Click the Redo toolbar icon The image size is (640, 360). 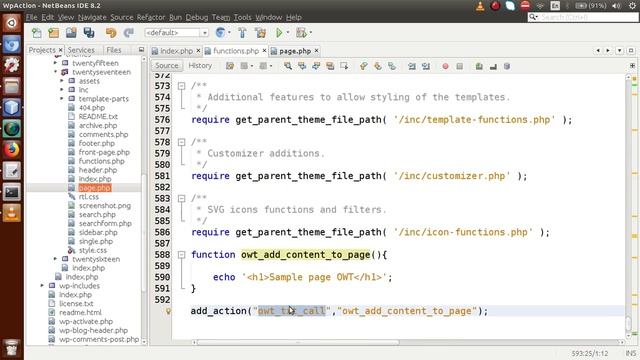click(129, 33)
